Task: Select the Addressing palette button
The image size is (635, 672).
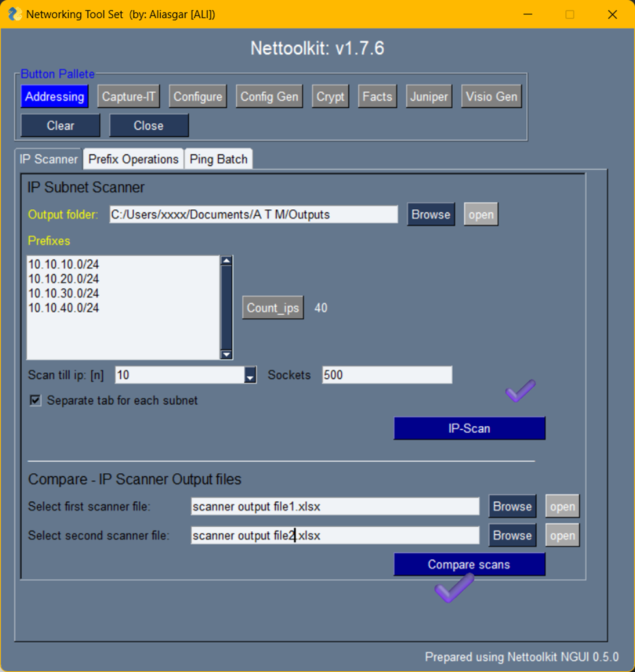Action: [54, 96]
